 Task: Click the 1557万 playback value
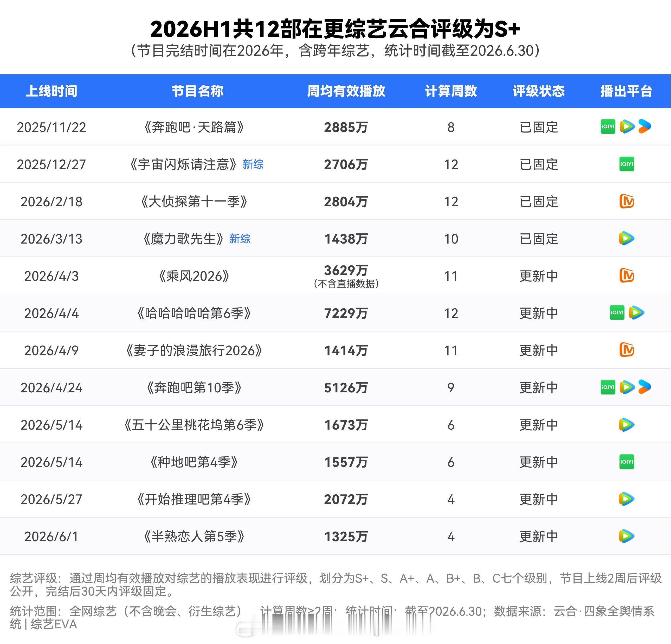[346, 462]
